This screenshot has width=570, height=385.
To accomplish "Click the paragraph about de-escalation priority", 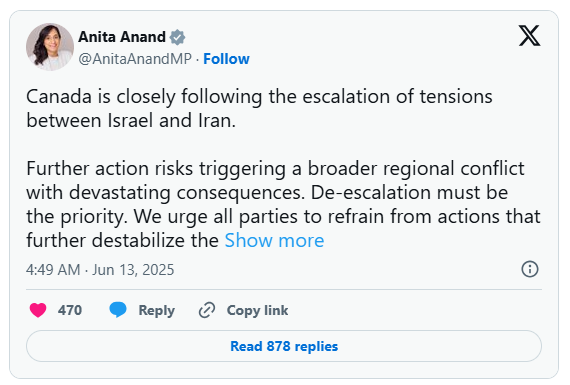I will click(284, 204).
